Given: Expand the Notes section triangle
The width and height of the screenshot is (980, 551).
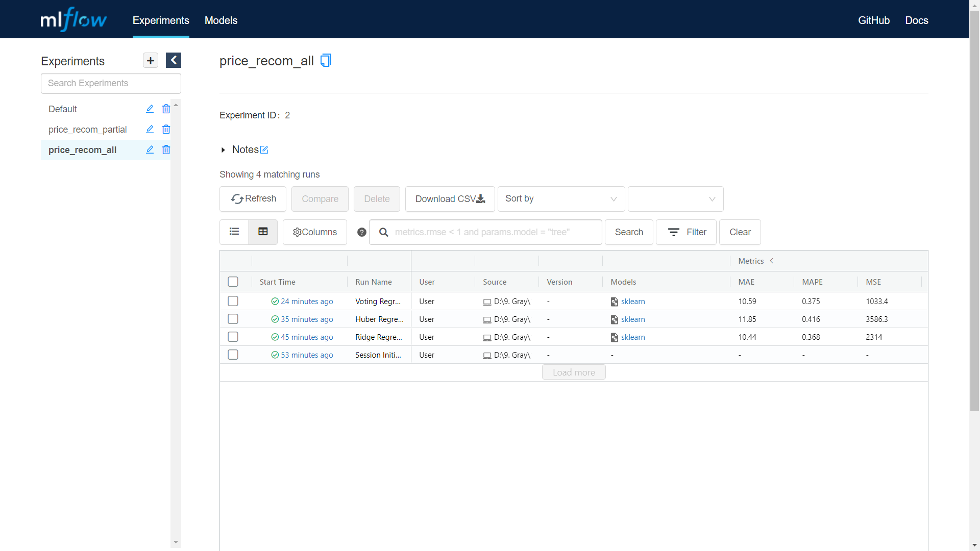Looking at the screenshot, I should pyautogui.click(x=223, y=150).
